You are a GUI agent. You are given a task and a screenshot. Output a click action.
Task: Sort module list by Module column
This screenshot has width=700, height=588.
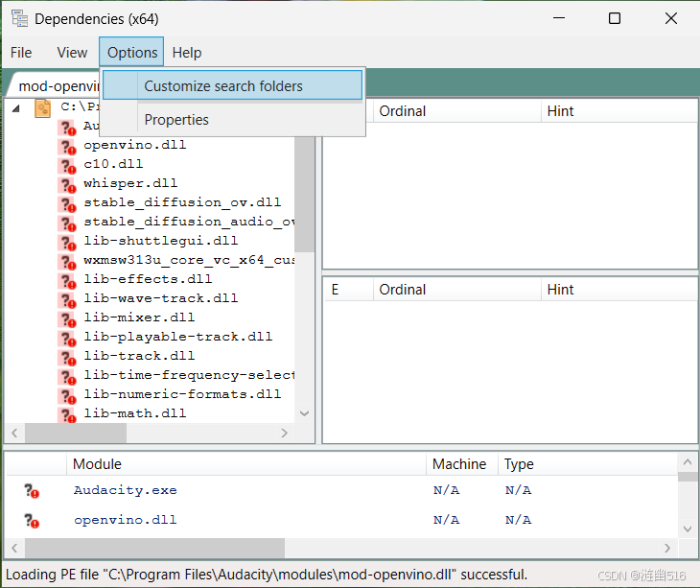pyautogui.click(x=246, y=464)
